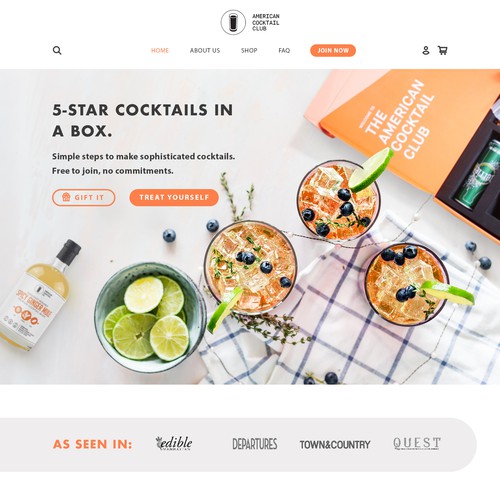
Task: Open the FAQ menu item
Action: 284,50
